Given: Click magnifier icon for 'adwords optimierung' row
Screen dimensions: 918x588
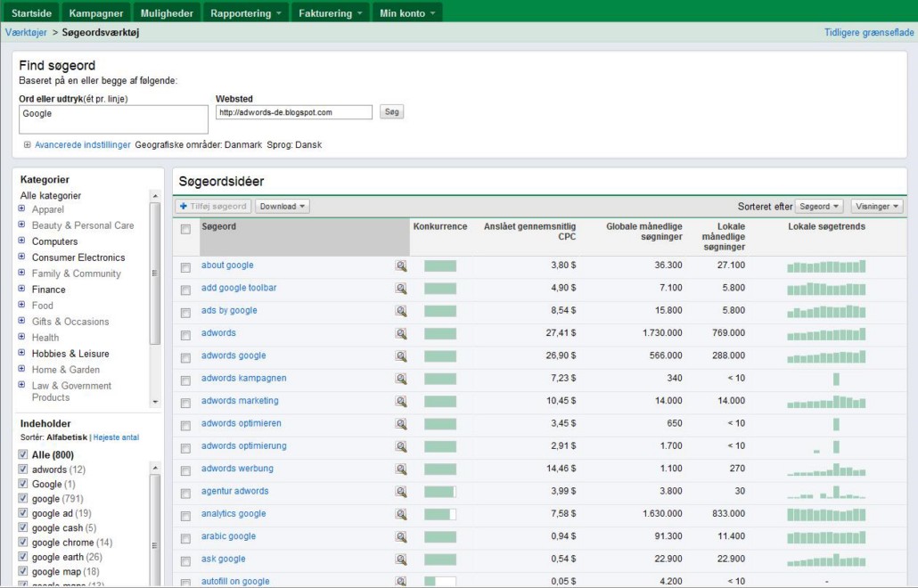Looking at the screenshot, I should (401, 447).
